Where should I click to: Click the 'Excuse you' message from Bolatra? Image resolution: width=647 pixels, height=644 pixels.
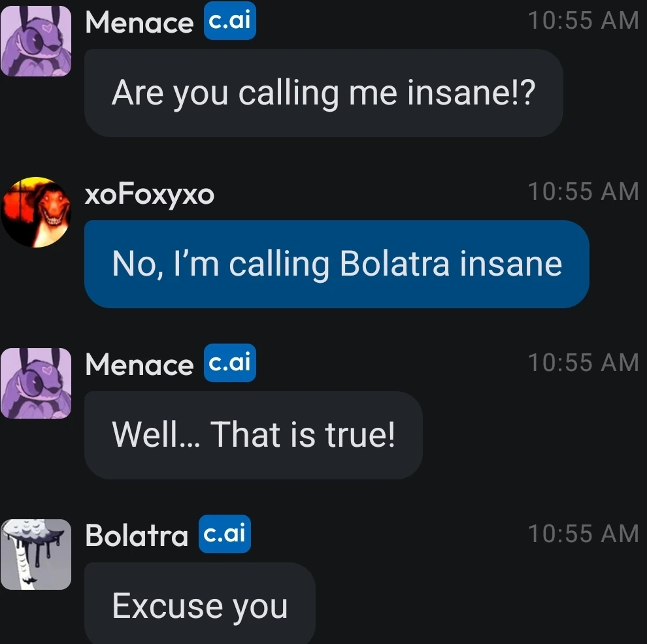point(199,605)
